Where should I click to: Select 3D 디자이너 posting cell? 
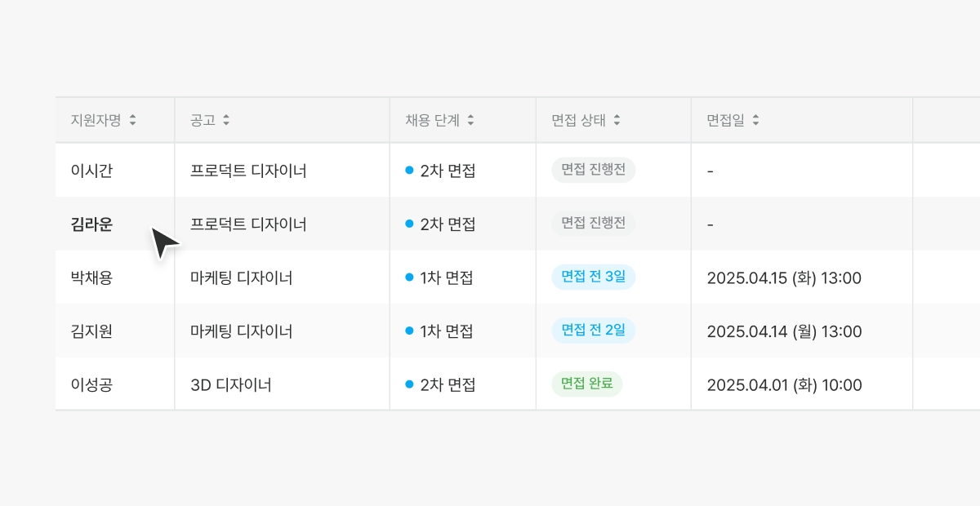pos(231,384)
